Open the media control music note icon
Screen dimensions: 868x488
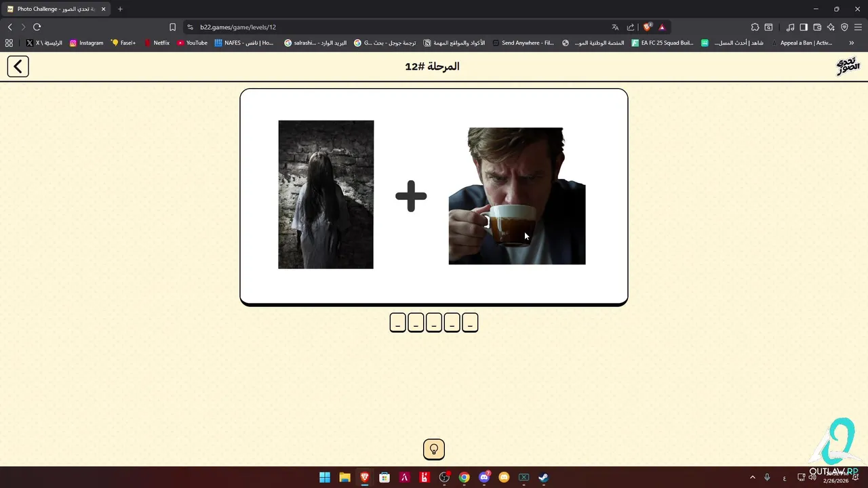click(x=790, y=27)
